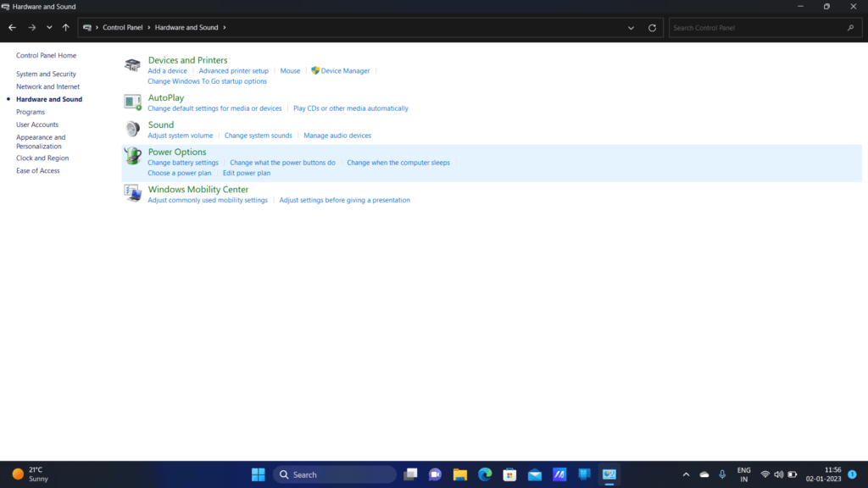The image size is (868, 488).
Task: Open the Mail app from the taskbar
Action: click(535, 474)
